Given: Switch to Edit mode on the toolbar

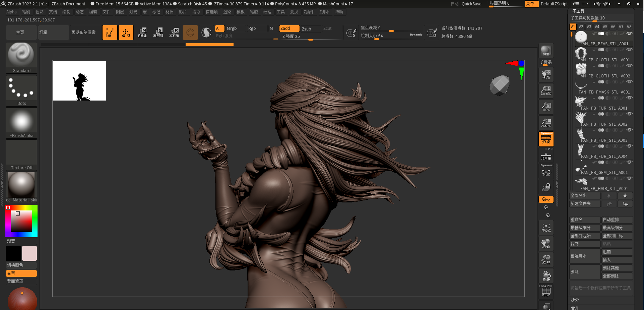Looking at the screenshot, I should coord(110,32).
